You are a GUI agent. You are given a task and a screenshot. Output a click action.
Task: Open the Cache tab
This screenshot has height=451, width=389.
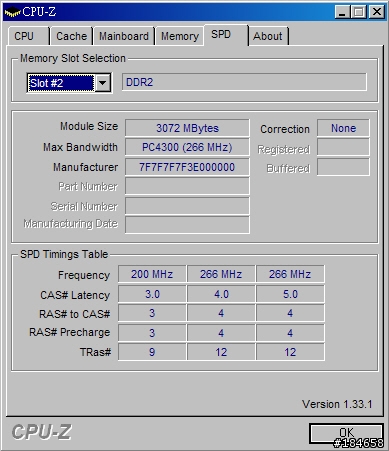(71, 36)
